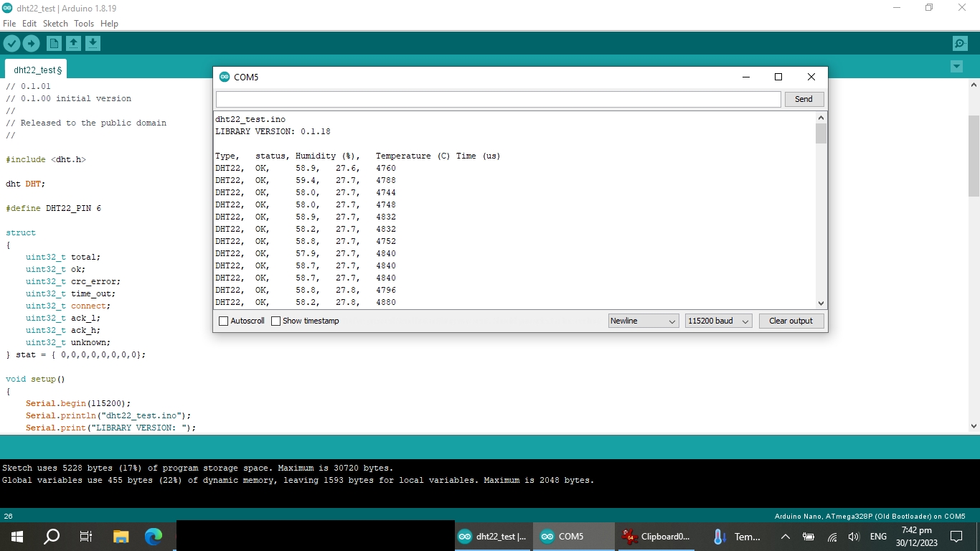Viewport: 980px width, 551px height.
Task: Toggle the Show timestamp checkbox
Action: point(275,321)
